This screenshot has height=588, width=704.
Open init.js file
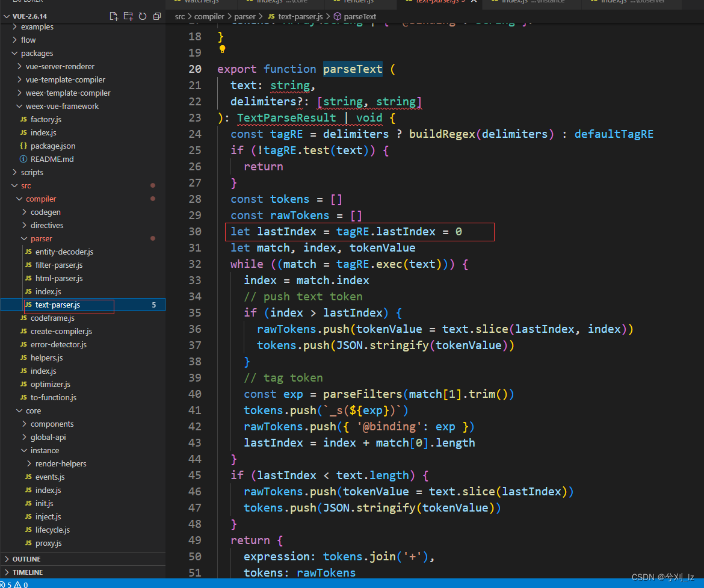pos(44,504)
